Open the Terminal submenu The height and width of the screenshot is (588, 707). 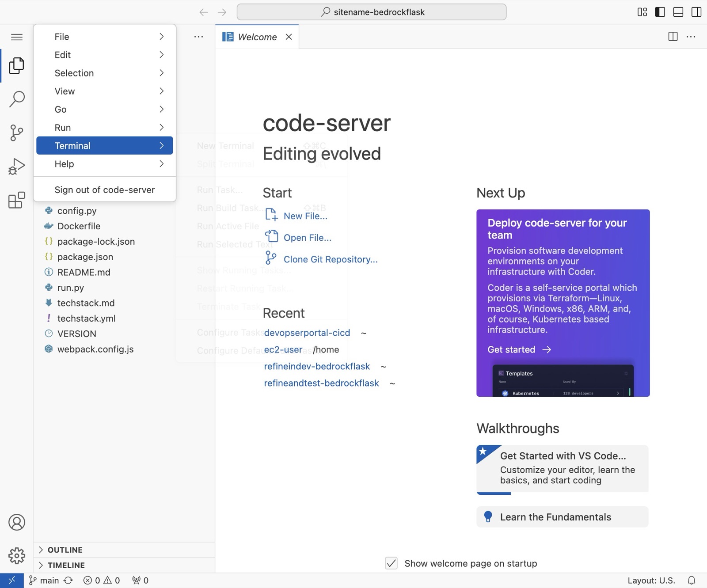[x=105, y=145]
